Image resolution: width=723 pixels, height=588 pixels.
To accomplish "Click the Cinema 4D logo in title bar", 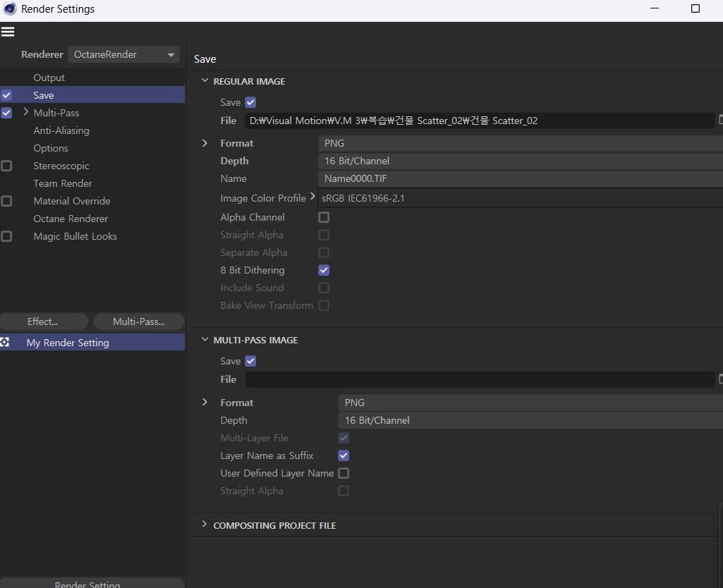I will tap(9, 8).
